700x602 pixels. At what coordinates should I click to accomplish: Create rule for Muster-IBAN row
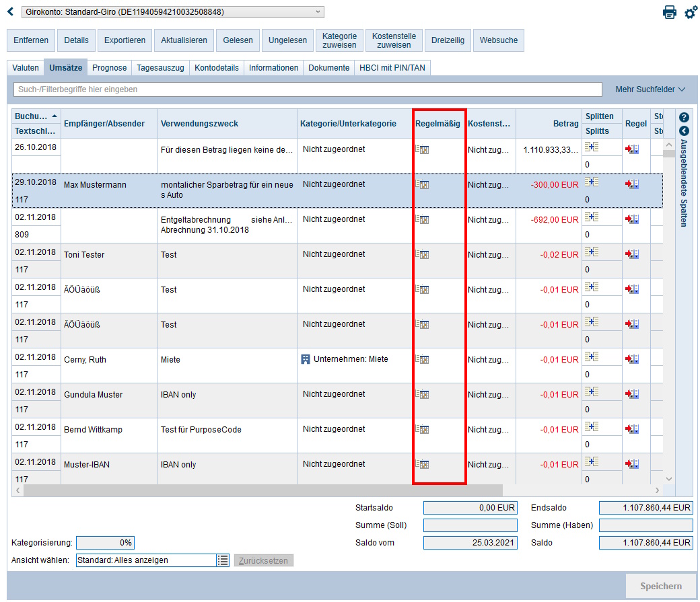(632, 464)
